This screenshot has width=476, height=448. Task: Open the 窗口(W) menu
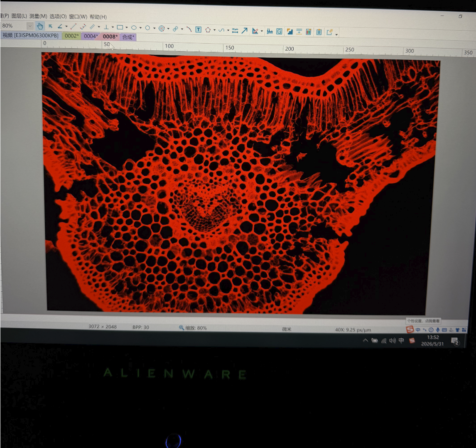78,17
